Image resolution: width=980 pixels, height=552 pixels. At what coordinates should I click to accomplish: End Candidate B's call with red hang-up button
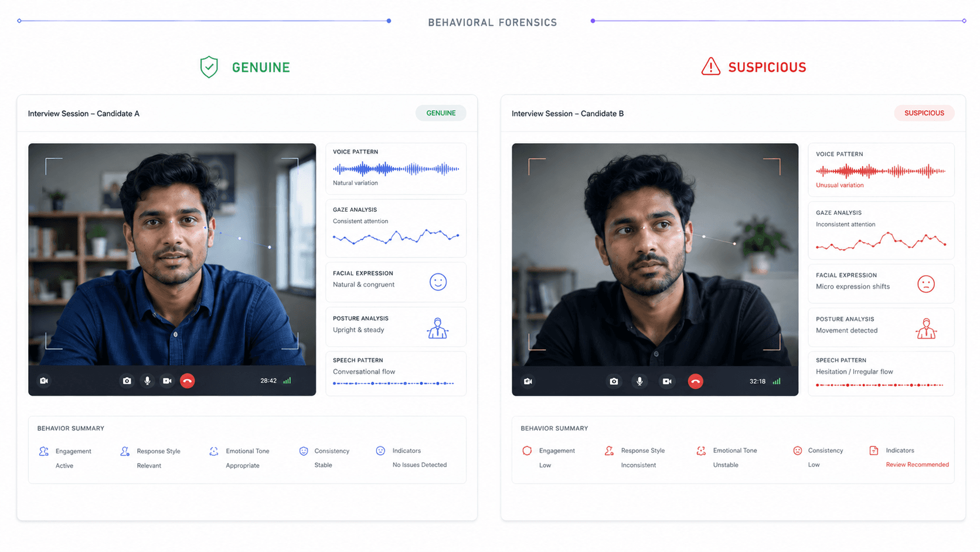695,381
